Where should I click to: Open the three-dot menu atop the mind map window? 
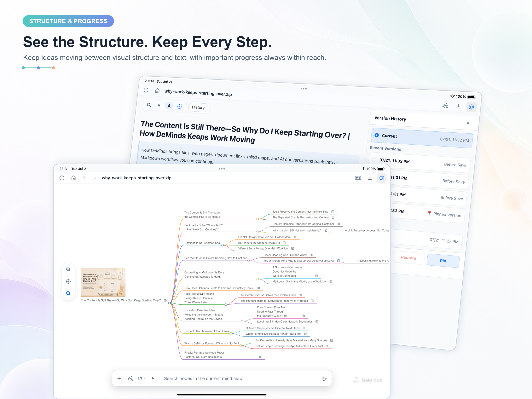pyautogui.click(x=222, y=169)
